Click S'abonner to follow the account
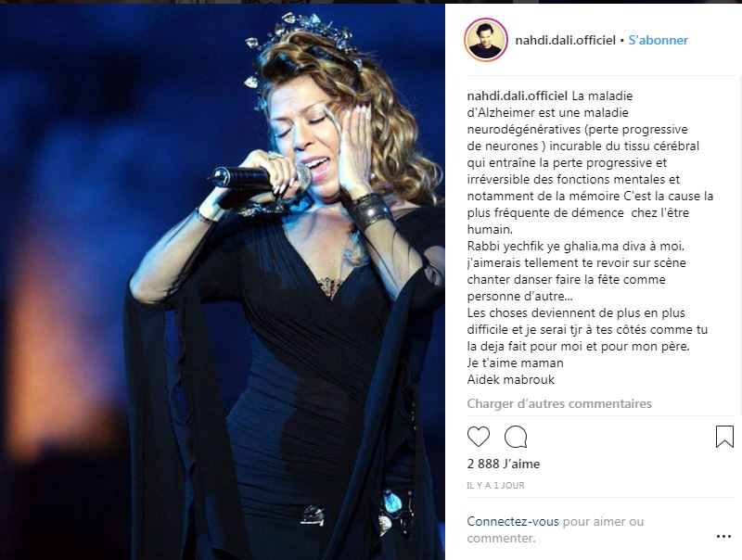Screen dimensions: 742x560 pyautogui.click(x=659, y=40)
